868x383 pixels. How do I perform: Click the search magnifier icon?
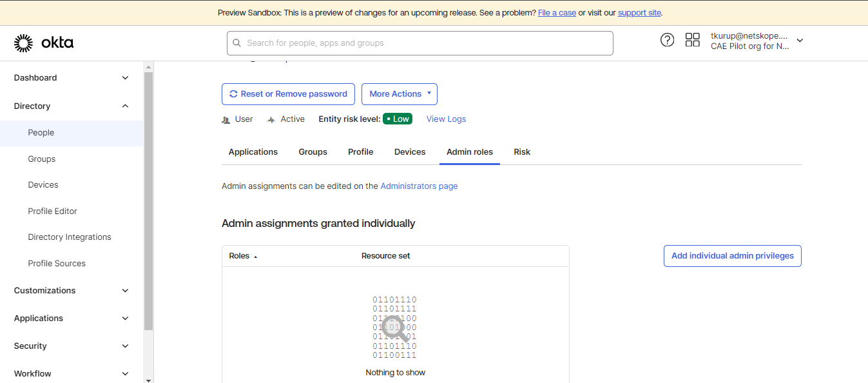[x=237, y=43]
